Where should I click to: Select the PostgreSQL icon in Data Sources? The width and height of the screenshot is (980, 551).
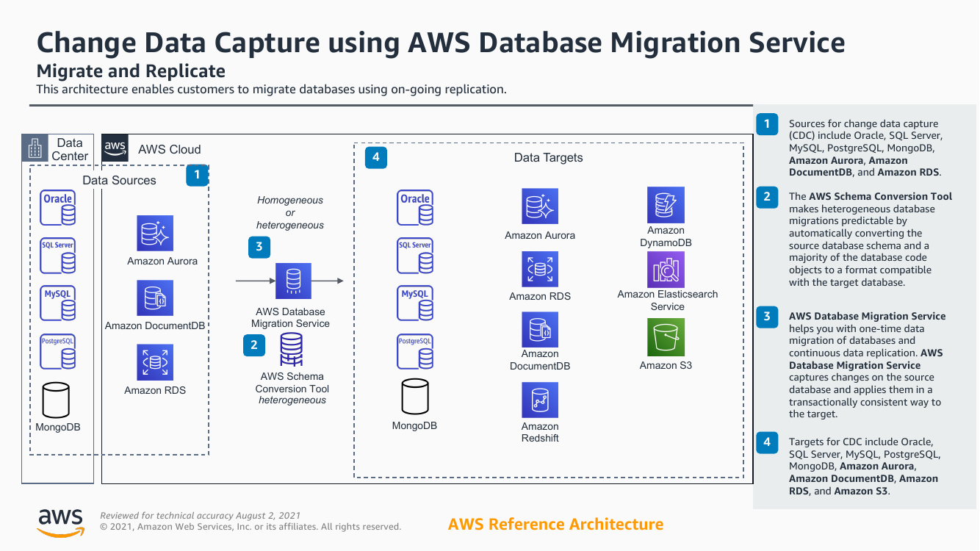(58, 350)
